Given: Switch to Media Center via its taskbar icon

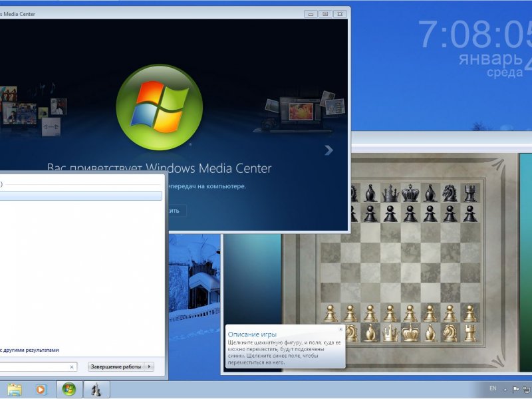Looking at the screenshot, I should [x=69, y=390].
